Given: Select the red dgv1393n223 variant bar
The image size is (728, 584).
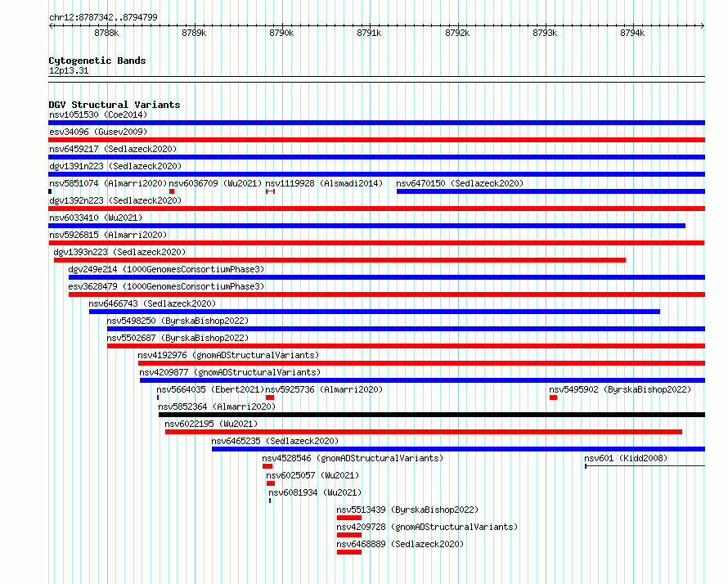Looking at the screenshot, I should point(339,260).
